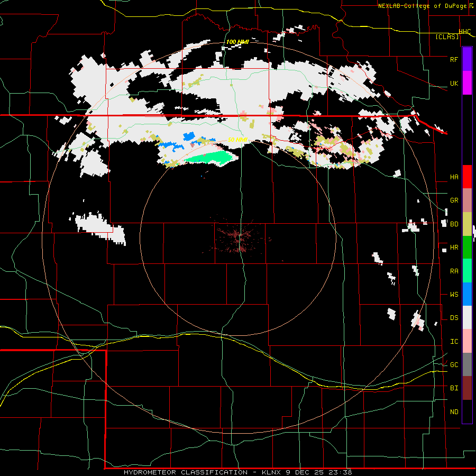Select the pink IC ice crystals swatch
Image resolution: width=476 pixels, height=476 pixels.
click(x=467, y=341)
